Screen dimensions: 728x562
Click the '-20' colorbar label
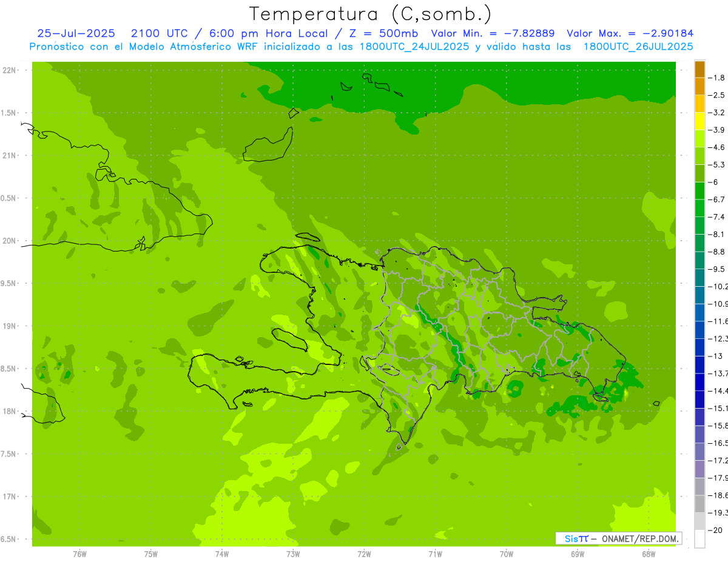[x=716, y=530]
